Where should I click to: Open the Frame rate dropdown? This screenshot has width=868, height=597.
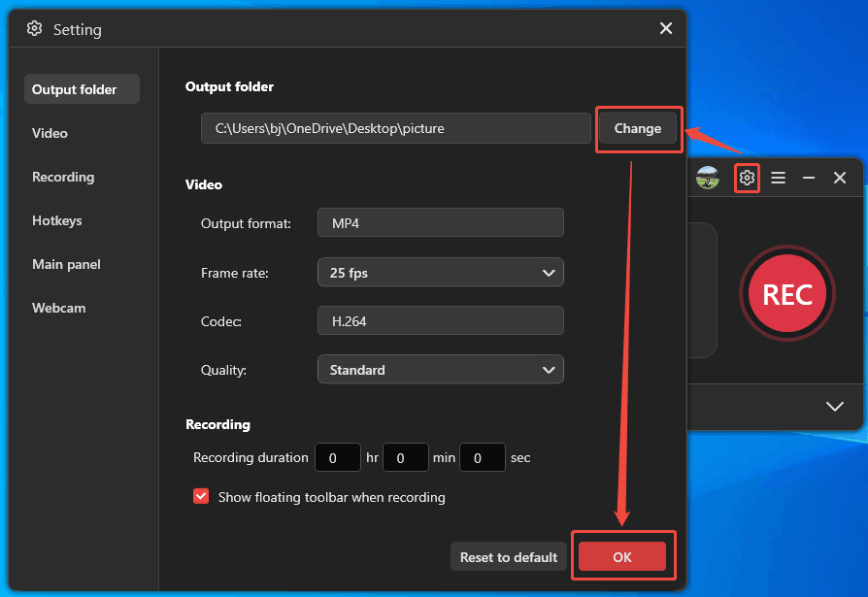coord(440,273)
